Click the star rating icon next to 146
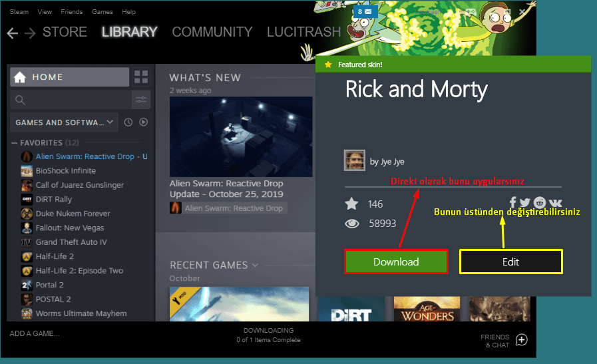This screenshot has width=597, height=364. point(351,204)
